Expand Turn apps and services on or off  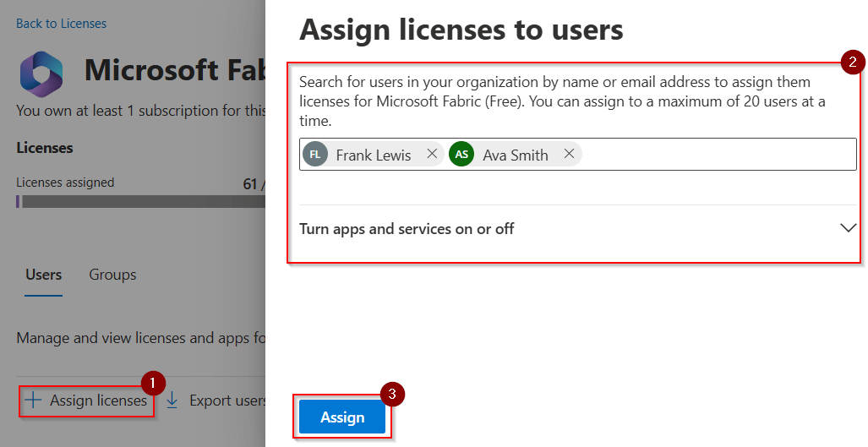(578, 228)
